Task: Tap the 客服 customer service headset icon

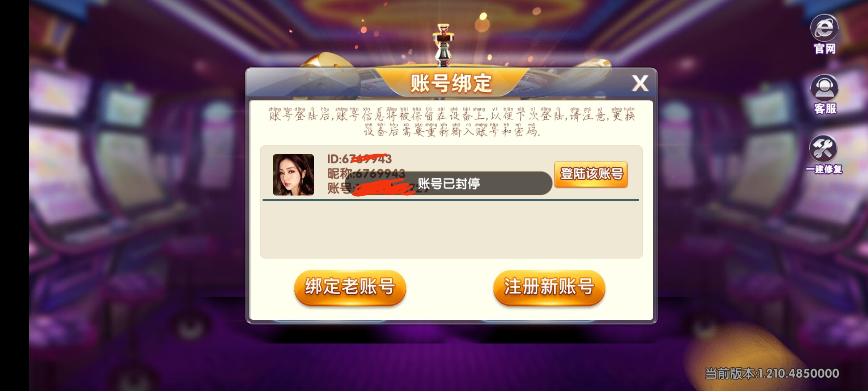Action: 824,88
